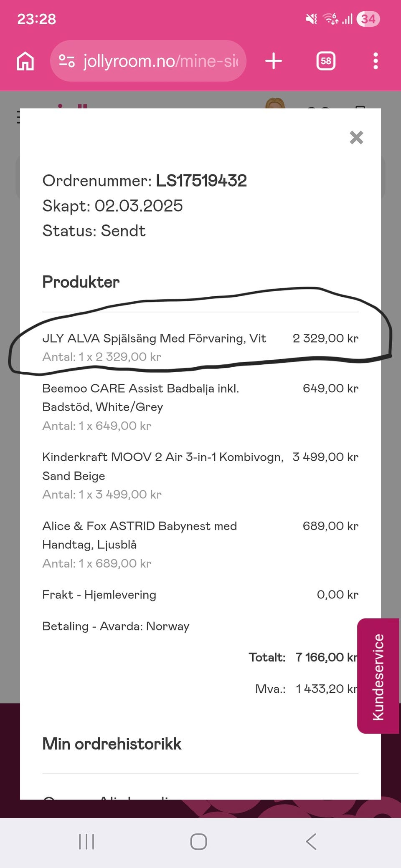401x868 pixels.
Task: Open tab switcher showing 58 tabs
Action: [326, 61]
